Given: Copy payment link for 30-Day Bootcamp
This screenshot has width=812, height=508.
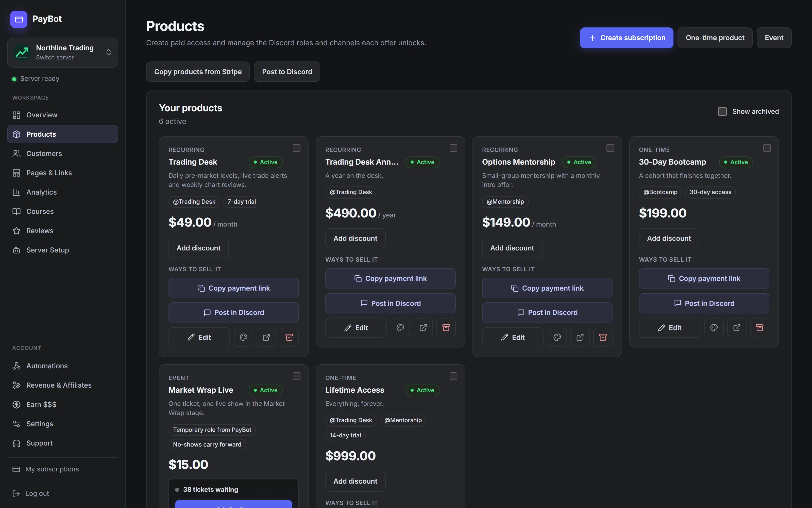Looking at the screenshot, I should pyautogui.click(x=704, y=279).
